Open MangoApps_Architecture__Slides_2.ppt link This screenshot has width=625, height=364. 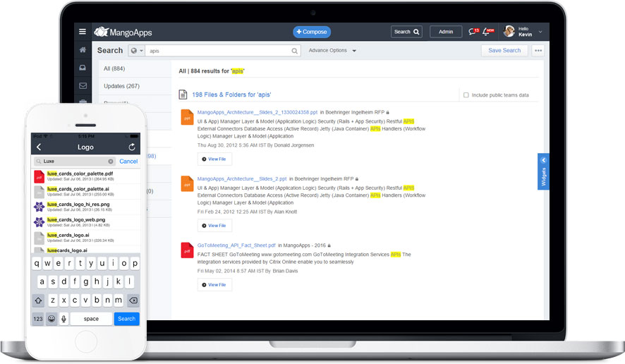click(242, 179)
